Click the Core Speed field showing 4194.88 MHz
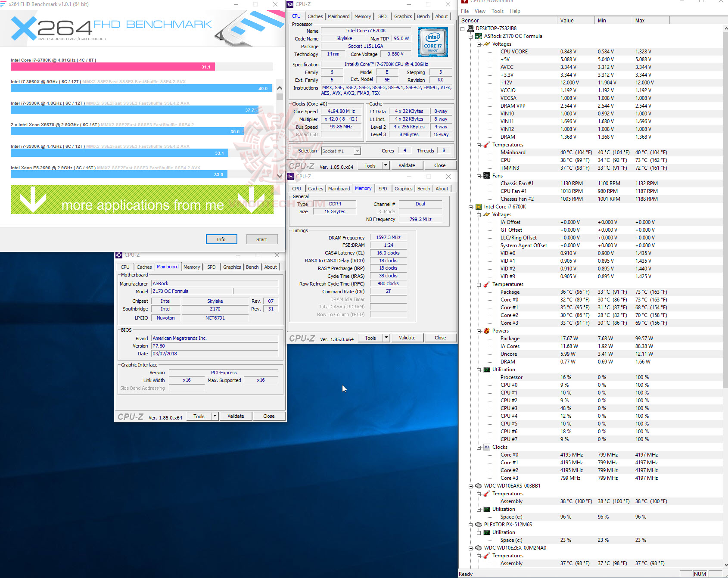The height and width of the screenshot is (578, 728). pos(341,112)
